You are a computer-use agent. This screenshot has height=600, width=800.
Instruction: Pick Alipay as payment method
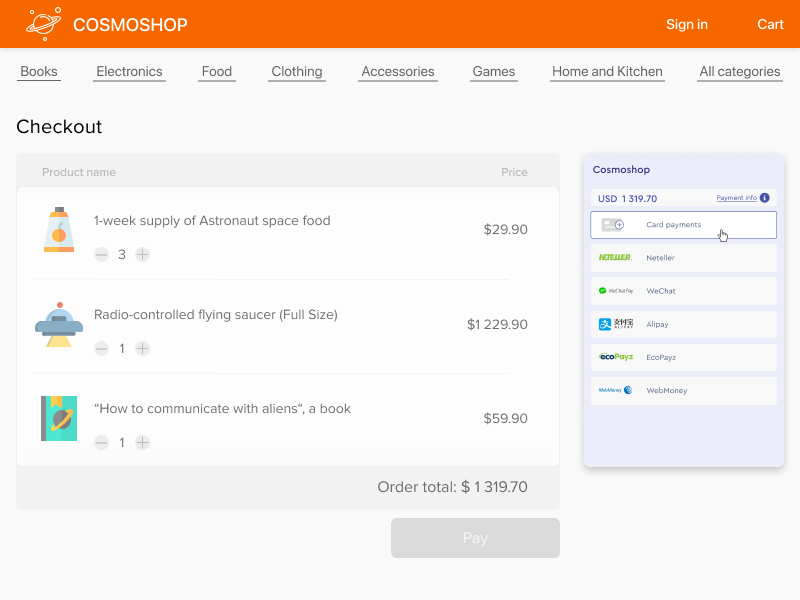[x=683, y=324]
